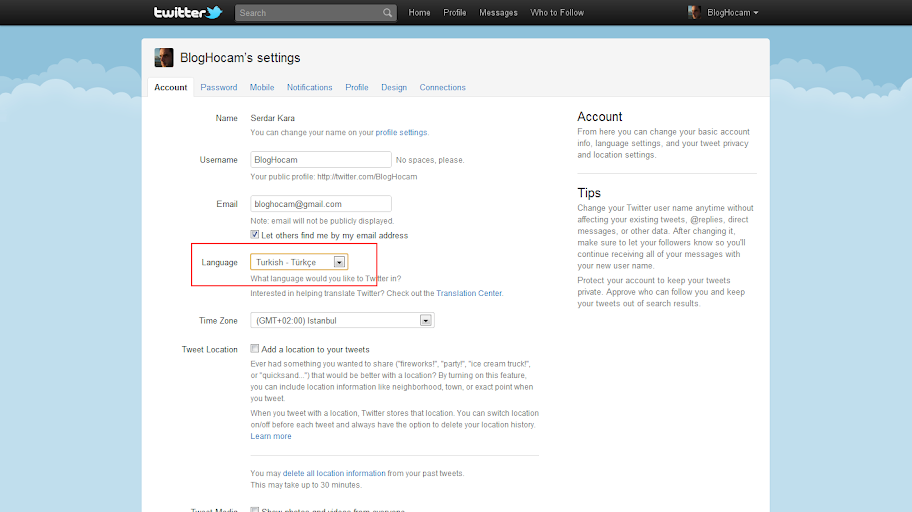The width and height of the screenshot is (912, 512).
Task: Click the Username field containing BlogHocam
Action: click(x=321, y=159)
